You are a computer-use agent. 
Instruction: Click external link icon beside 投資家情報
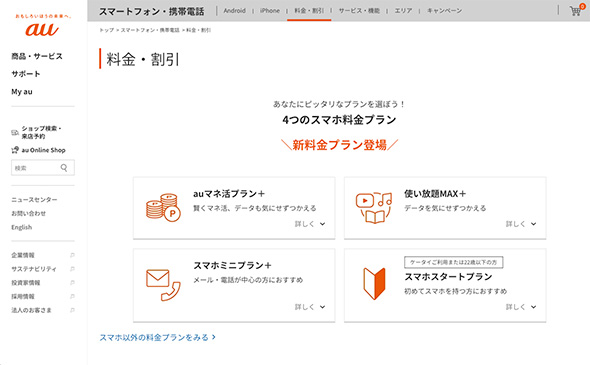(72, 283)
